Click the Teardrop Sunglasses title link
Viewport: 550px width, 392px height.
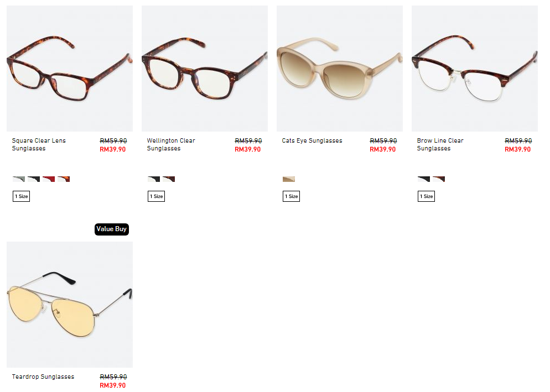tap(43, 377)
